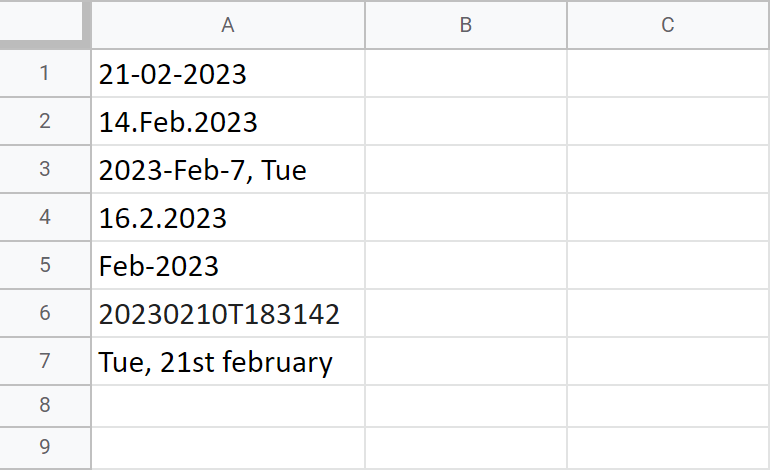
Task: Select cell containing 16.2.2023
Action: [228, 217]
